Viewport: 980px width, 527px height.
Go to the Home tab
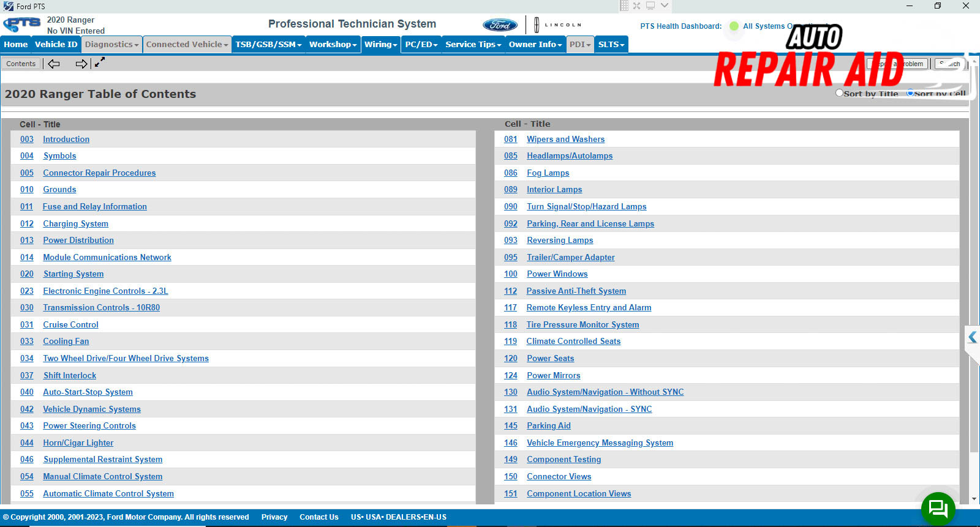[x=16, y=45]
